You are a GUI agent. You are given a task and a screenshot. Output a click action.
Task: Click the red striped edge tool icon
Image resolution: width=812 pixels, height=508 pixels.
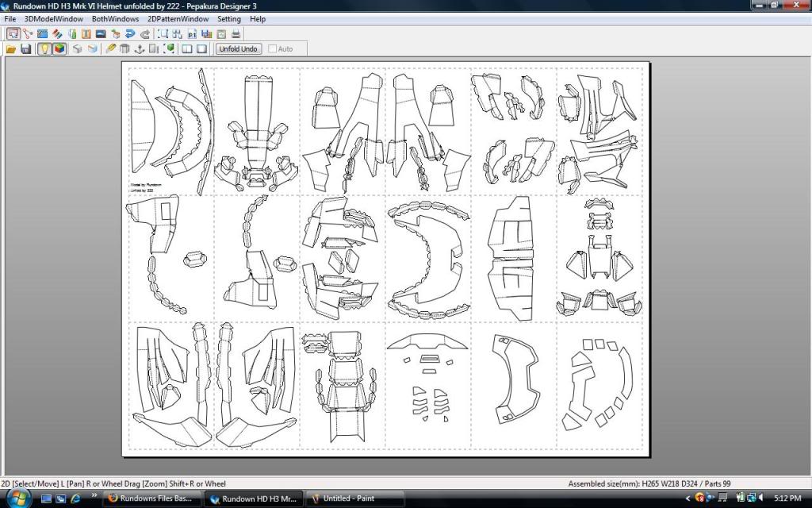point(57,33)
